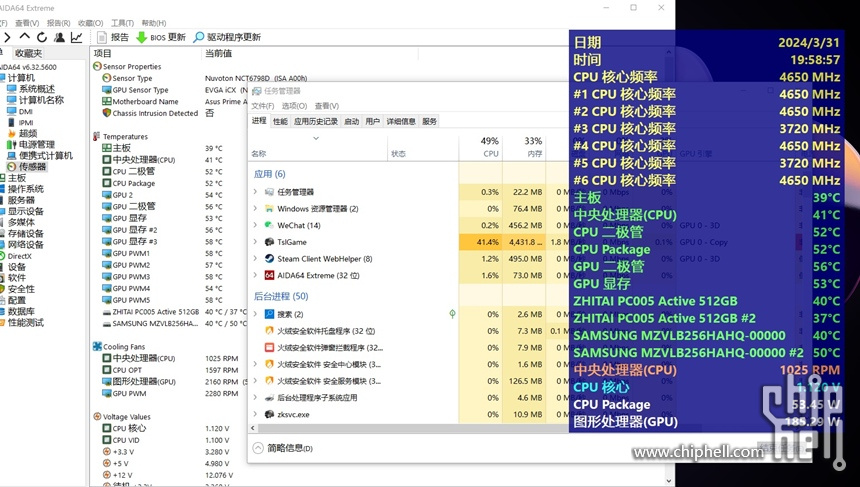Select 存储设备 in the tree

tap(25, 234)
